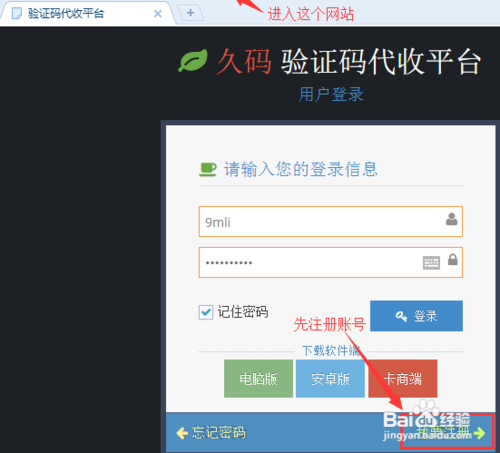The image size is (500, 453).
Task: Click the green right arrow for registration
Action: (479, 433)
